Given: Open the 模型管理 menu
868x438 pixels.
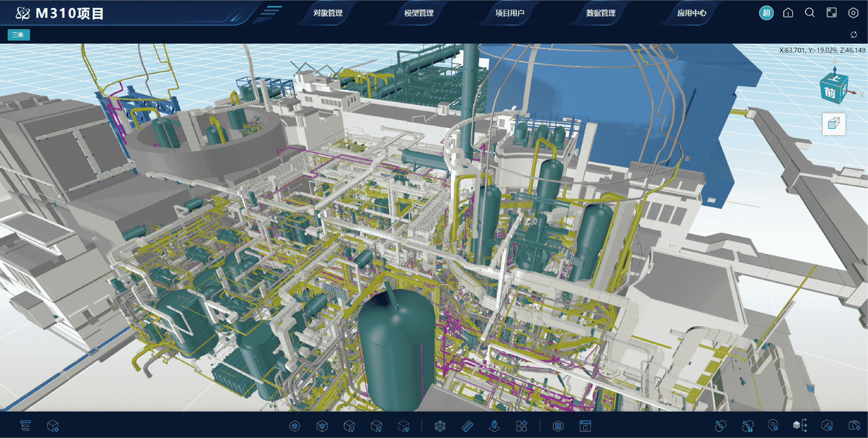Looking at the screenshot, I should [419, 13].
